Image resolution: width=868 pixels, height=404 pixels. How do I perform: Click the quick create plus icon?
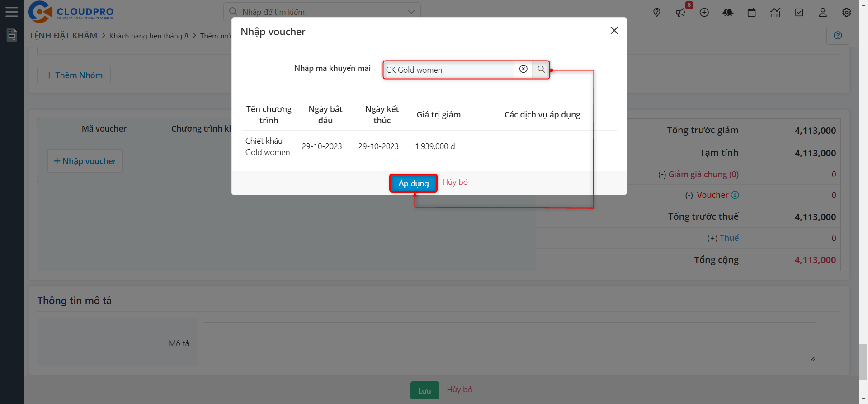coord(704,13)
